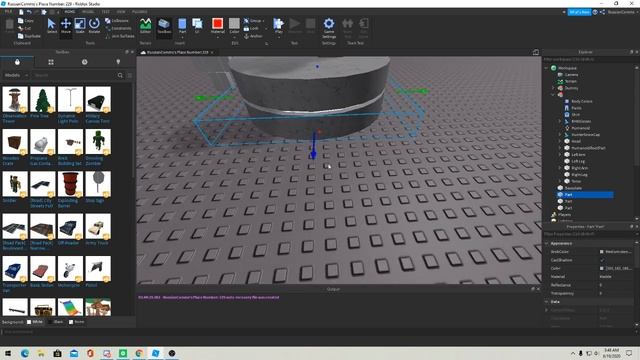Click the Undo arrow in the quick access bar
Image resolution: width=640 pixels, height=360 pixels.
29,12
